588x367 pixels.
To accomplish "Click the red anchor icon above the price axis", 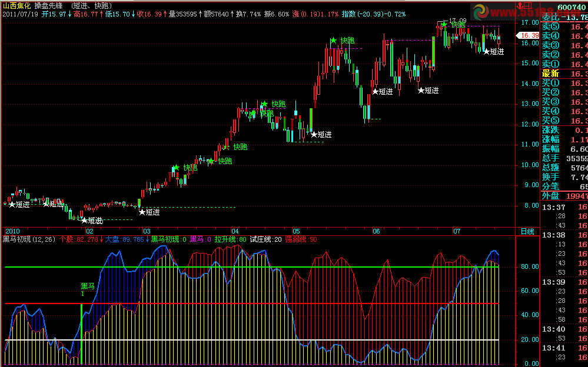I will tap(524, 7).
